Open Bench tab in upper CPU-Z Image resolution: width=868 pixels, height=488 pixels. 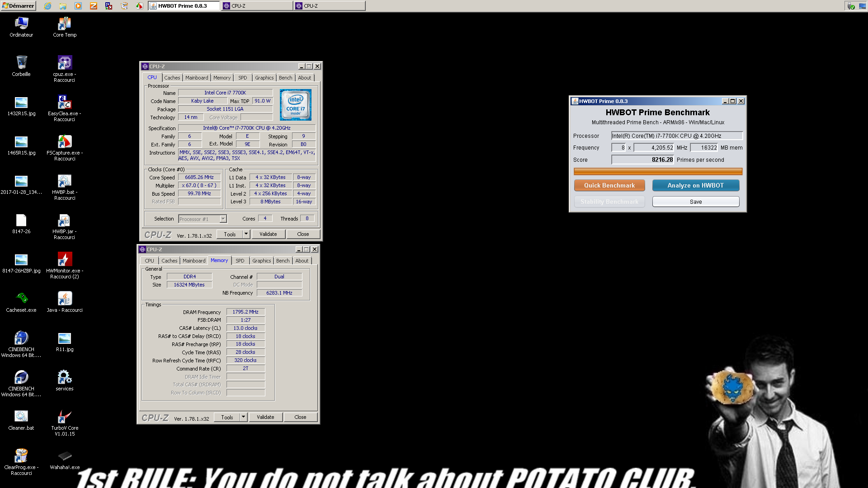pyautogui.click(x=286, y=78)
